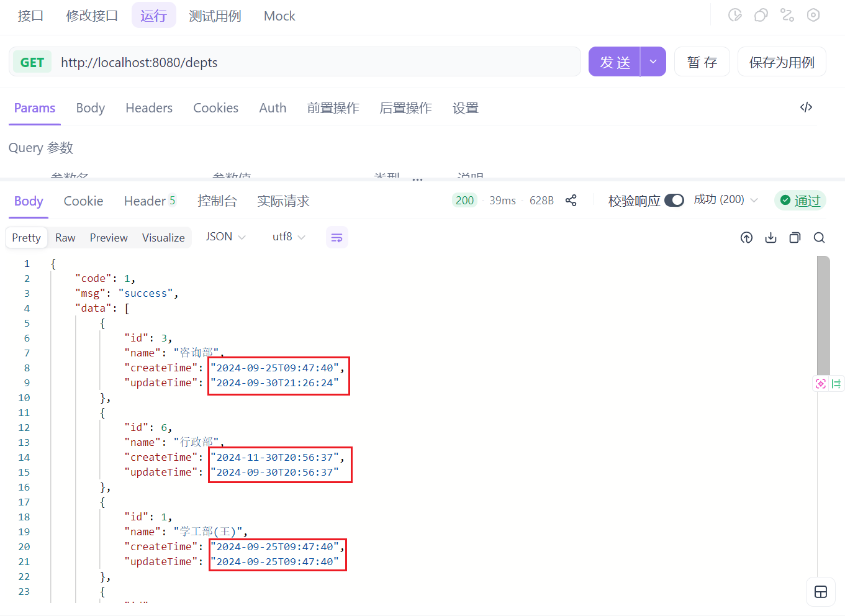Image resolution: width=845 pixels, height=616 pixels.
Task: Open the 后置操作 tab
Action: point(405,108)
